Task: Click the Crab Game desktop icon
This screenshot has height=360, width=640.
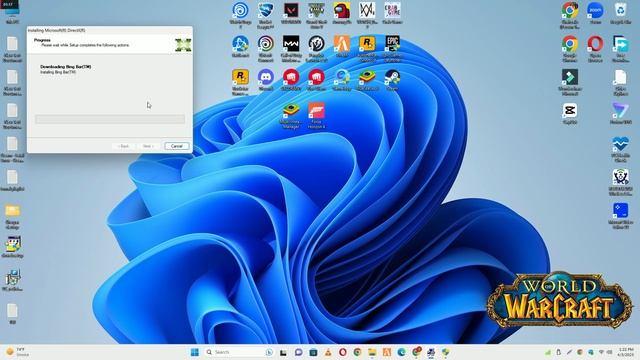Action: pos(392,12)
